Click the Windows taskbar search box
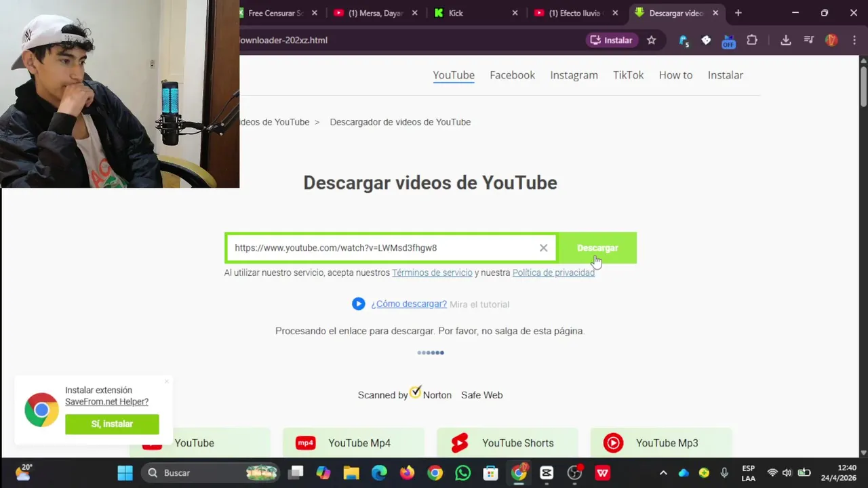The width and height of the screenshot is (868, 488). coord(210,473)
